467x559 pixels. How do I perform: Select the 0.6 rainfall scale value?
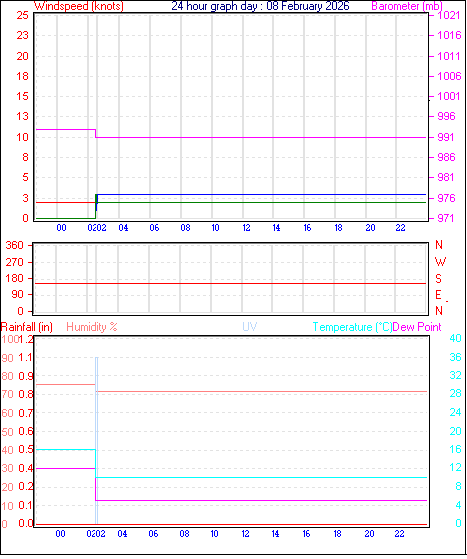tap(26, 431)
